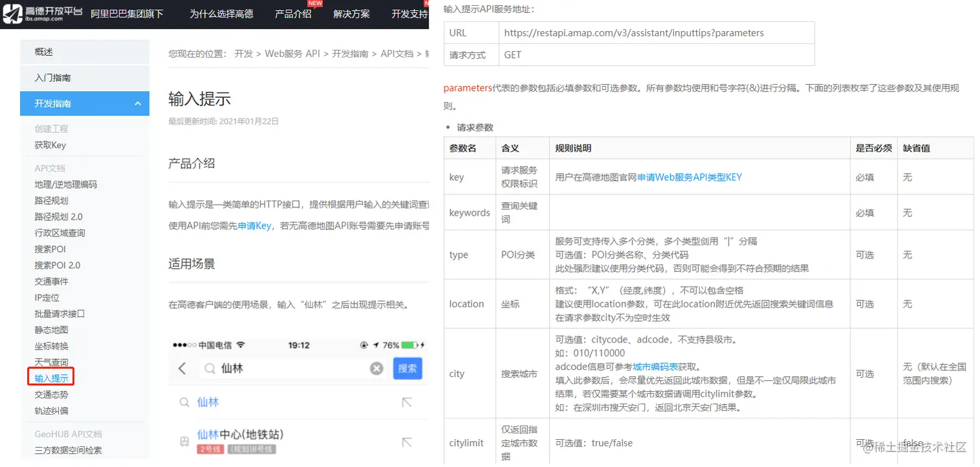Open 城市编码表 link
The width and height of the screenshot is (980, 467).
click(655, 366)
